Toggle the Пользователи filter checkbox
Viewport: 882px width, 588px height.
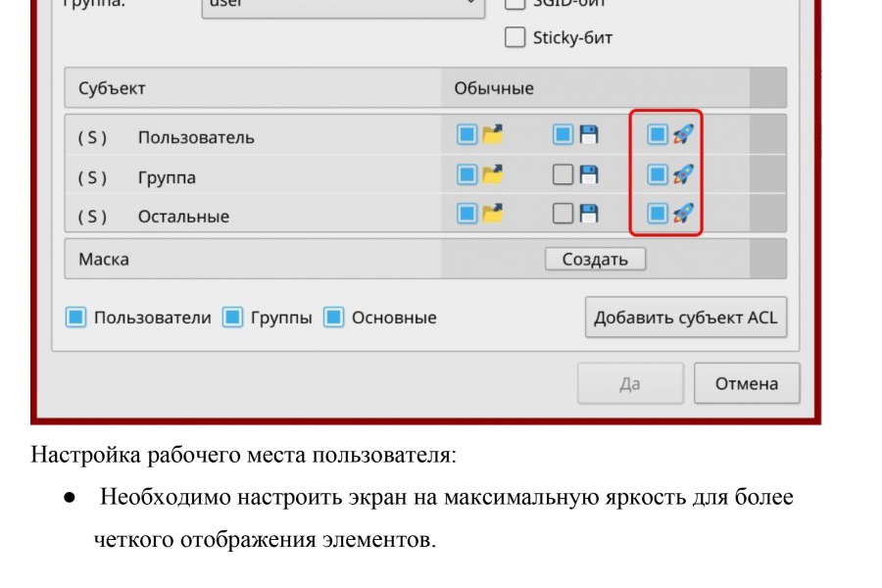click(75, 317)
